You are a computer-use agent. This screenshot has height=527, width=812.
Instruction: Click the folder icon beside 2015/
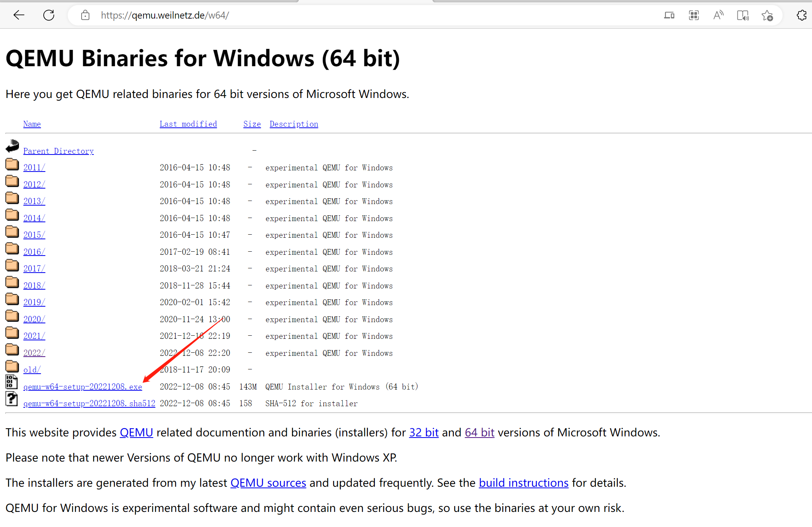click(x=12, y=232)
